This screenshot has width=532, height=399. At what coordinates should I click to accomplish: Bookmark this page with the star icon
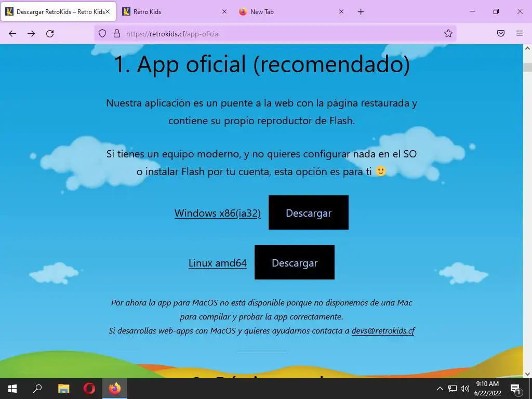448,33
